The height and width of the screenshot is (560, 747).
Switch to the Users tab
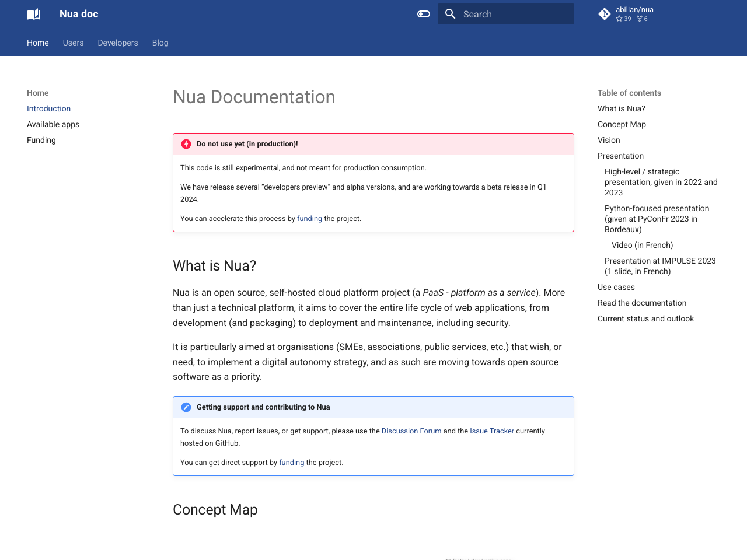click(73, 43)
